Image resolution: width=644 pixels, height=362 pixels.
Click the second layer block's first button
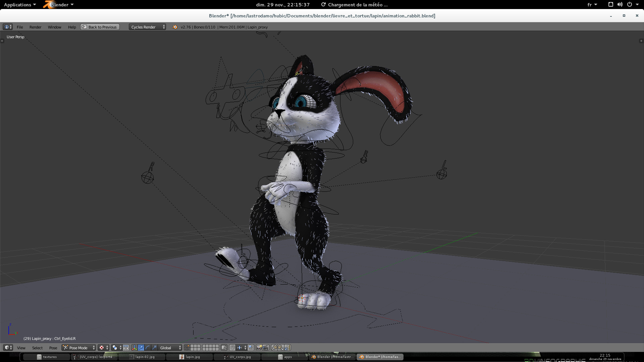(204, 346)
